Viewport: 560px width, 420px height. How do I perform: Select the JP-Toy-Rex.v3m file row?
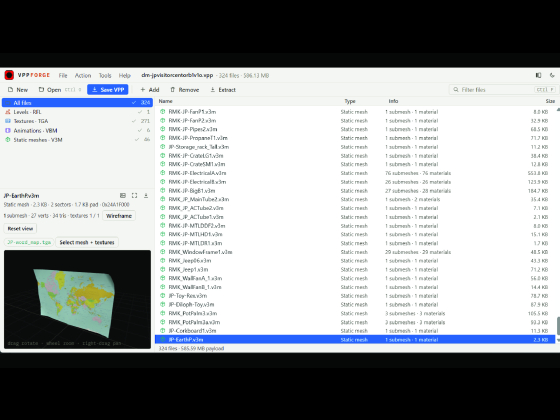click(355, 296)
